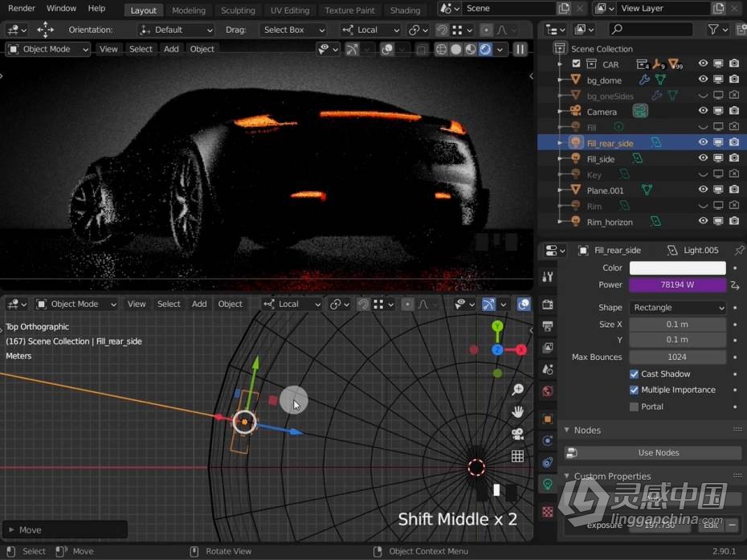Toggle Rim_horizon render camera icon
Screen dimensions: 747x560
point(734,221)
